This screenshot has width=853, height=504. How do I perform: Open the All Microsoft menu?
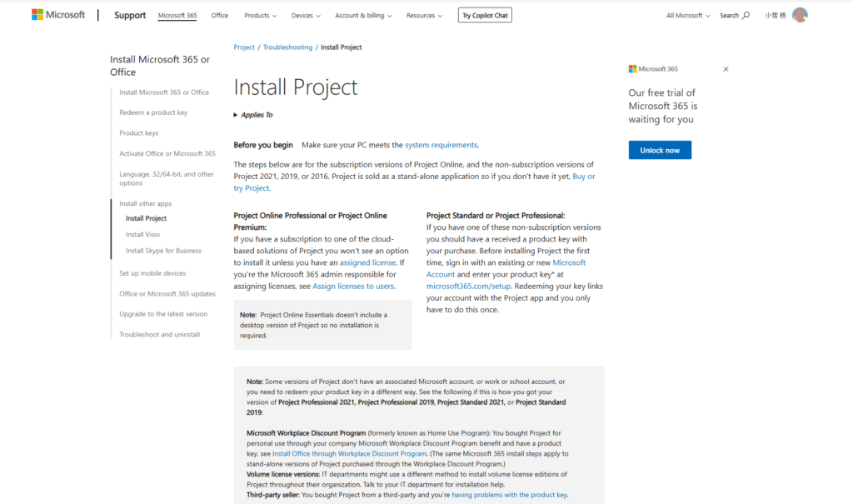click(x=688, y=15)
